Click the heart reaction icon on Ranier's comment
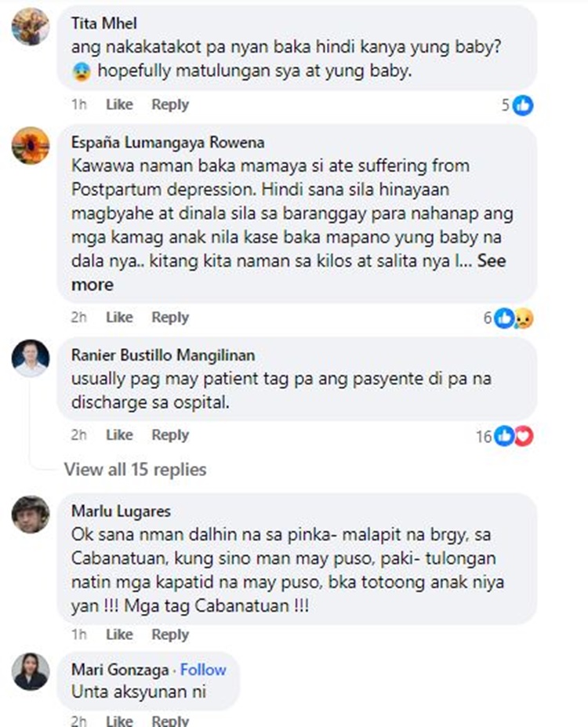 pyautogui.click(x=524, y=436)
